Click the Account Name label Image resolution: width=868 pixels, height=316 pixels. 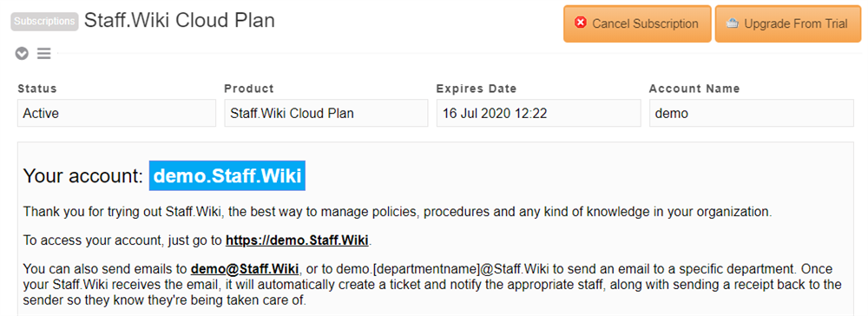694,89
